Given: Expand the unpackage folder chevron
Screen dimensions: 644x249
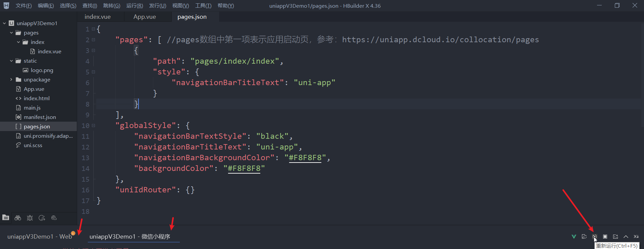Looking at the screenshot, I should pos(11,79).
